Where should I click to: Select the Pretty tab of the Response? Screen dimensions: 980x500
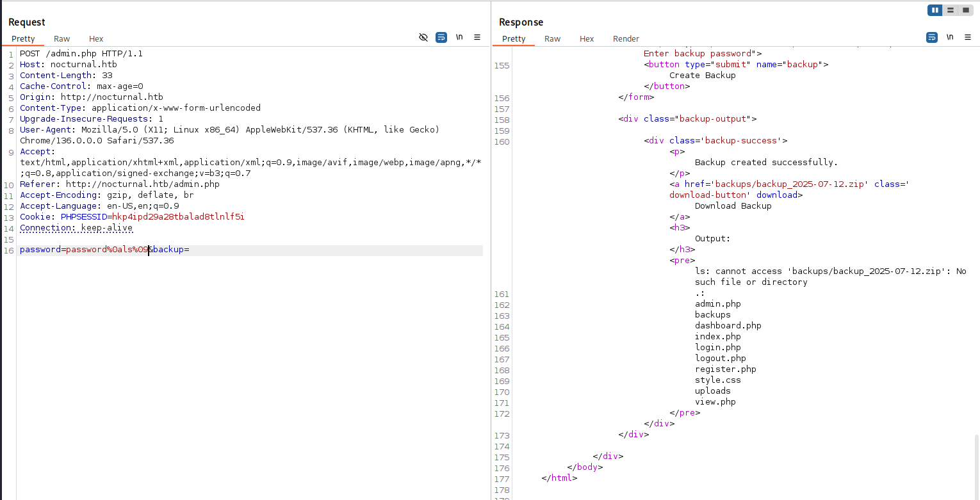pos(513,38)
